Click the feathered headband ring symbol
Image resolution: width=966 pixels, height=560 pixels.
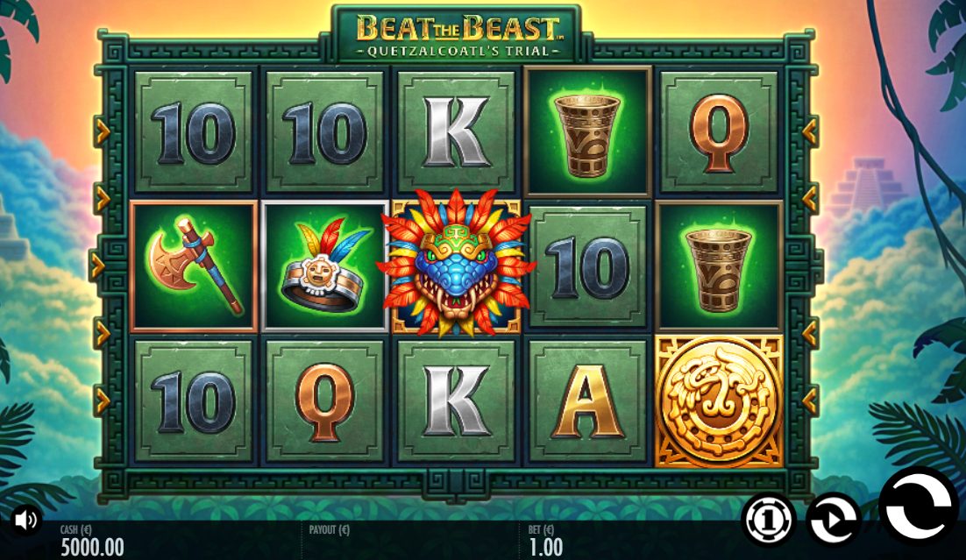[x=325, y=266]
